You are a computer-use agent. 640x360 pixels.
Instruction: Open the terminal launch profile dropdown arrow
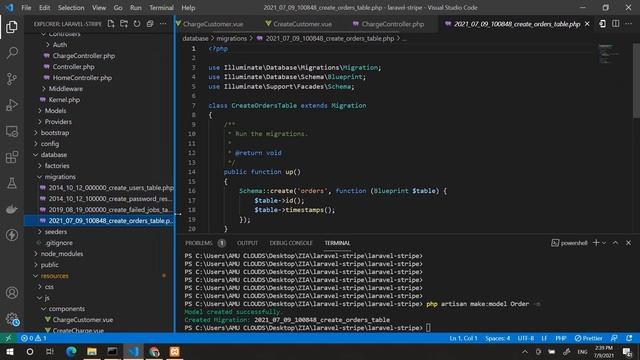point(604,242)
